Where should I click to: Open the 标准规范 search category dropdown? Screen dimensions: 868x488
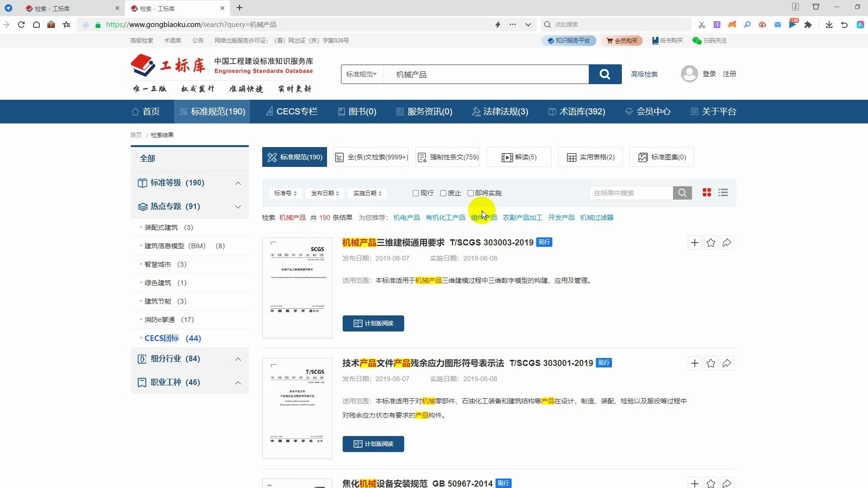361,74
